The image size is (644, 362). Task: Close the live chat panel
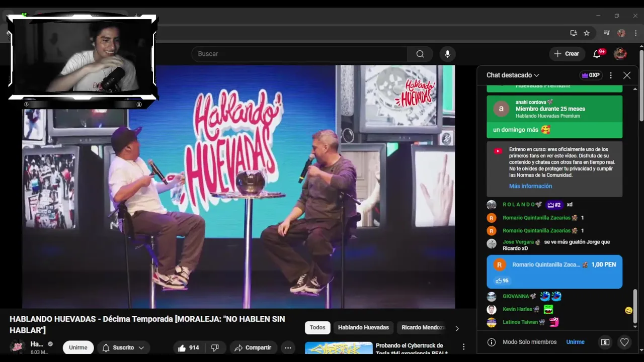(x=627, y=75)
